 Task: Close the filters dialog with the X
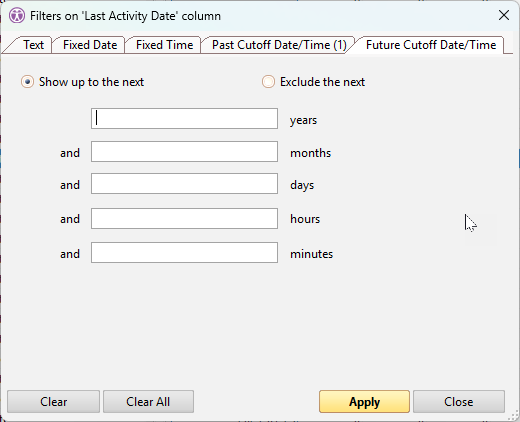click(x=504, y=15)
